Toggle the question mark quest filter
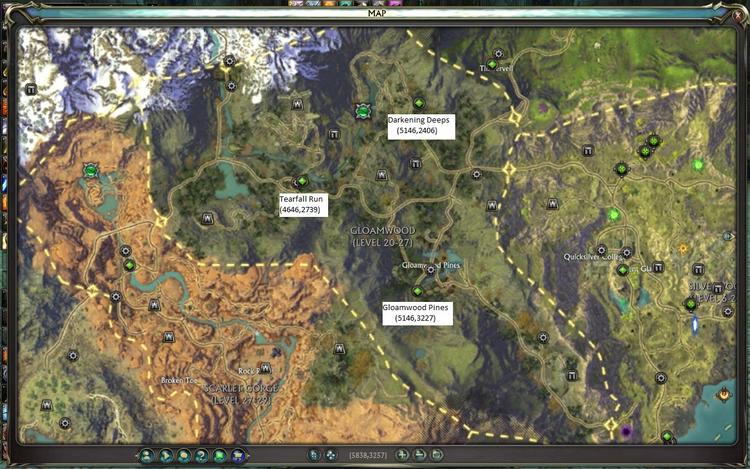 [x=202, y=456]
